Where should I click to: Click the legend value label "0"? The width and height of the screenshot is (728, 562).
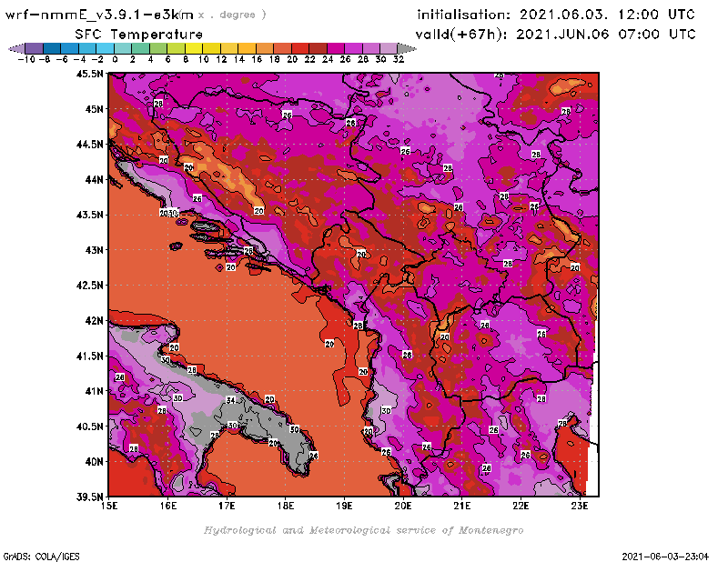coord(115,60)
